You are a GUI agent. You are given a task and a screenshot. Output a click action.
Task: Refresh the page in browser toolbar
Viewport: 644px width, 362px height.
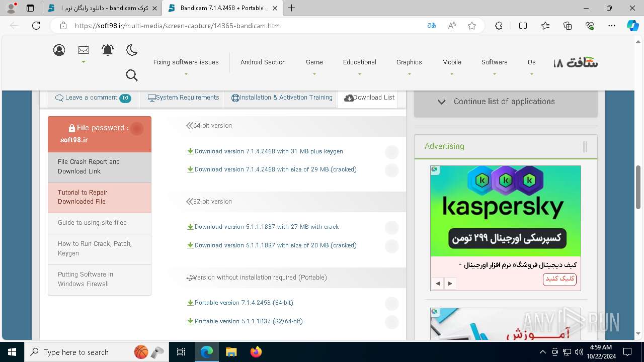tap(36, 26)
